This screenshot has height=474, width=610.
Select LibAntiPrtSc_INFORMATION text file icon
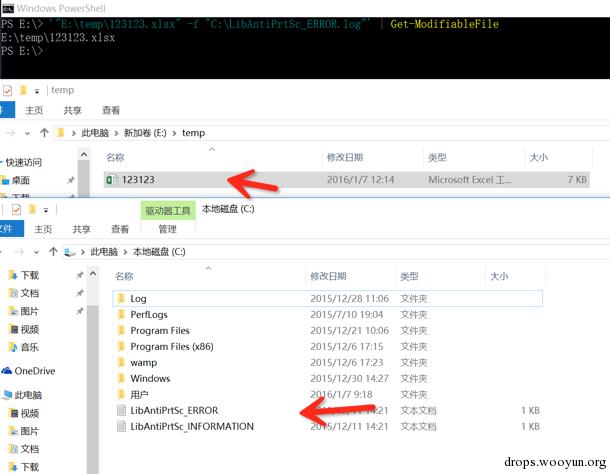pos(121,426)
